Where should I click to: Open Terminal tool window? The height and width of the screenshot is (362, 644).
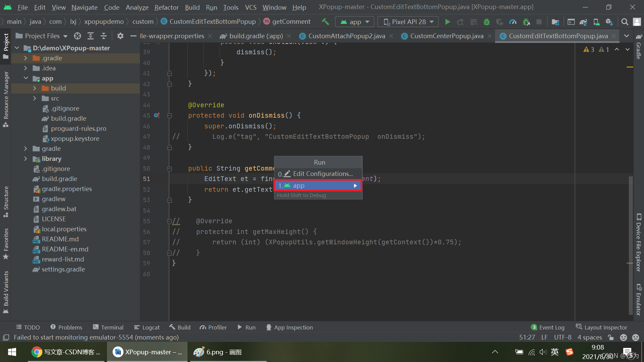pos(108,327)
